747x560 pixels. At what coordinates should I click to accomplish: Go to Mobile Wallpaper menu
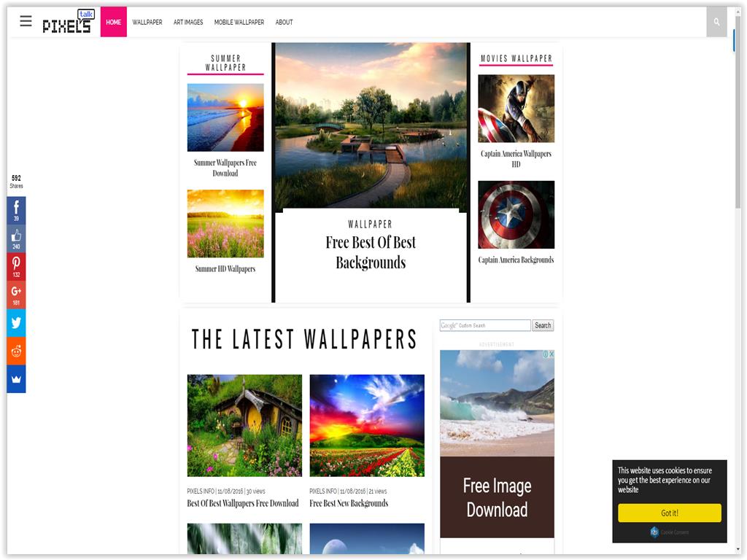point(239,22)
